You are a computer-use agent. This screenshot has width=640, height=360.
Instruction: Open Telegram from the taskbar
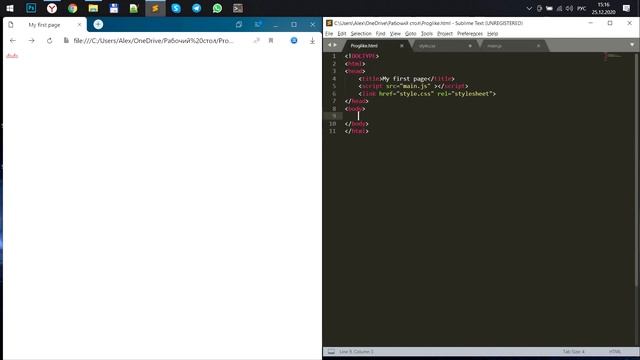pyautogui.click(x=197, y=8)
